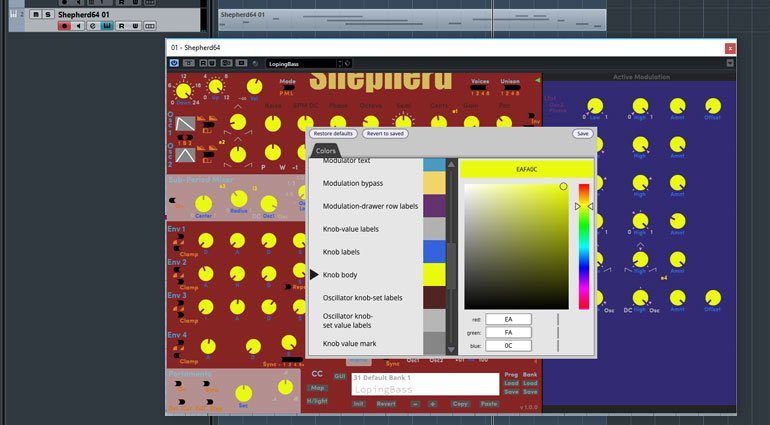
Task: Click the track monitor speaker icon
Action: [x=78, y=27]
